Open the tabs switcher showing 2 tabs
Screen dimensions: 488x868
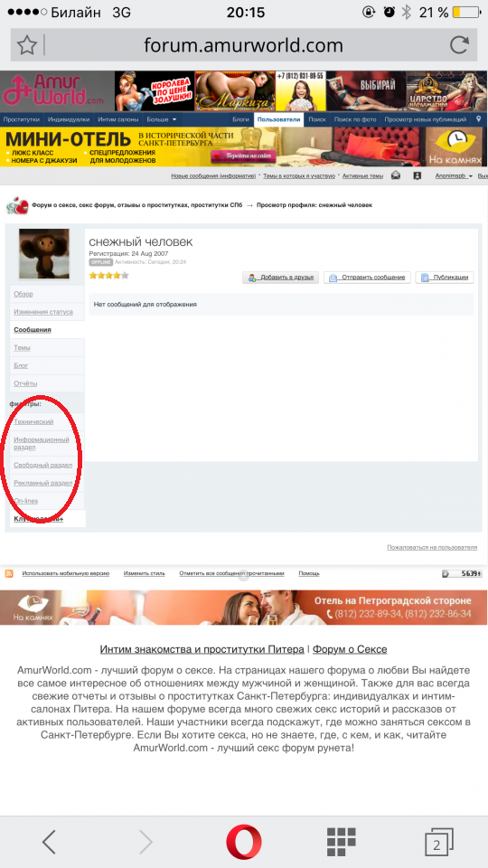click(x=437, y=843)
